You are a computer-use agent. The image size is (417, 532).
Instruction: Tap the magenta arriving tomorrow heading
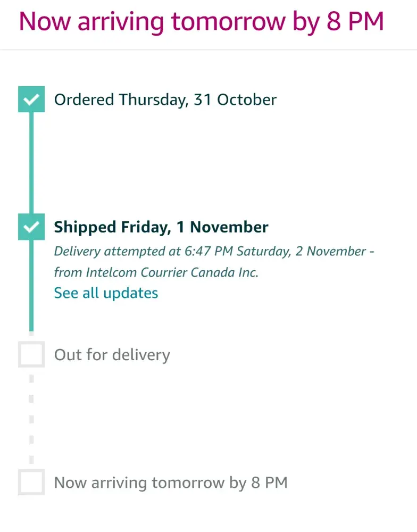[201, 21]
